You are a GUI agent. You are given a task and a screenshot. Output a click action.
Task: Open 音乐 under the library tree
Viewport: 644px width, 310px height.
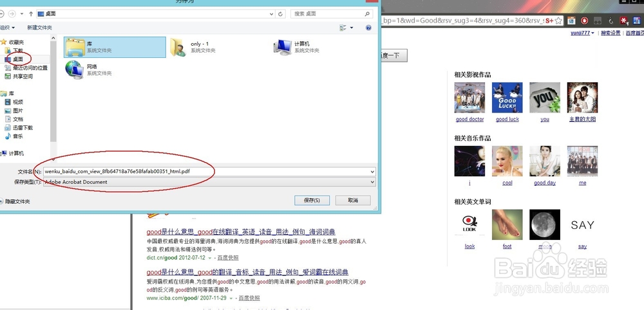pos(14,136)
